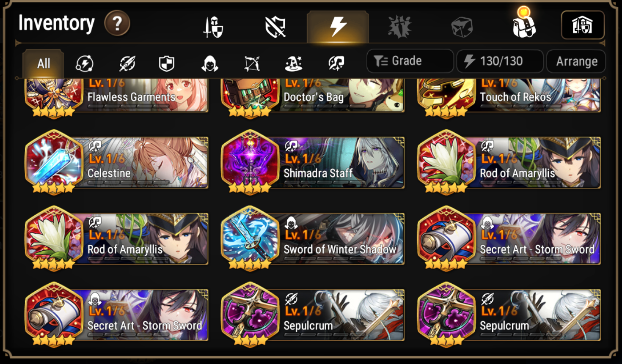Screen dimensions: 622x364
Task: Tap the 130/130 artifact capacity counter
Action: pos(500,61)
